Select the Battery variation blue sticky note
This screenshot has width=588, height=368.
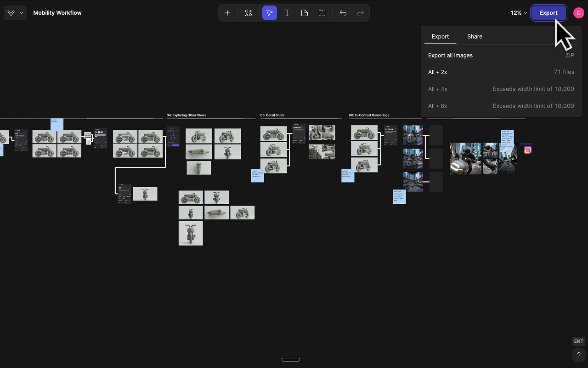coord(57,124)
